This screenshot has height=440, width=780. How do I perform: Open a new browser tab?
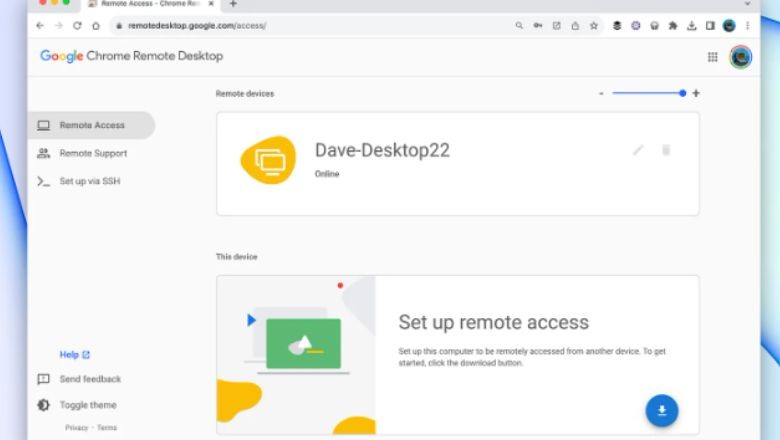click(233, 4)
